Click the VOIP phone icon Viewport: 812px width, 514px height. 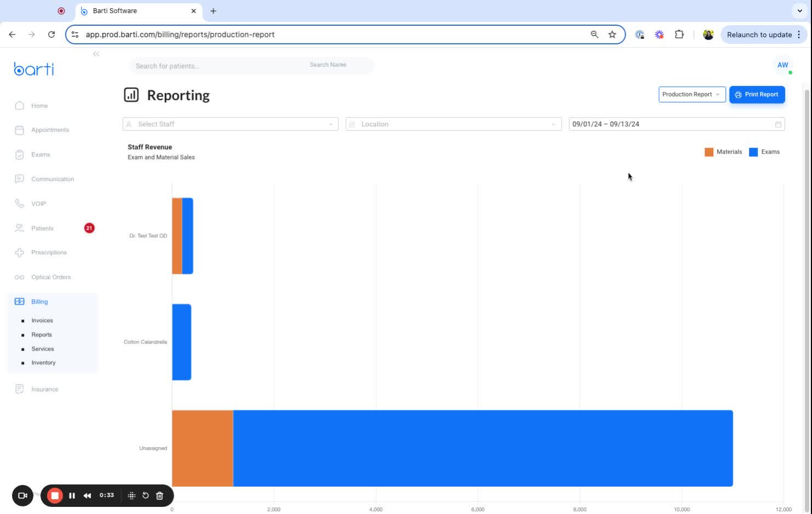(x=20, y=203)
